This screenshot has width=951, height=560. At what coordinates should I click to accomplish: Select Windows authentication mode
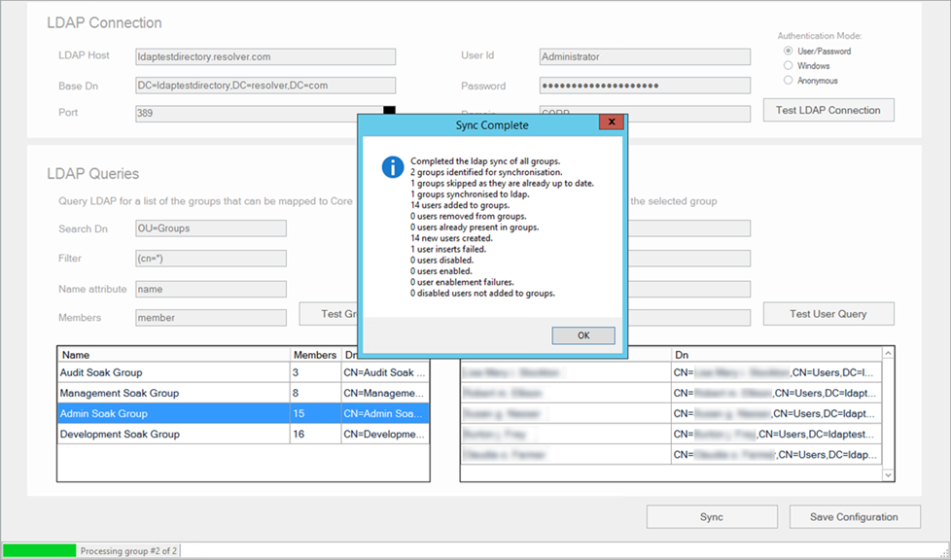tap(788, 66)
